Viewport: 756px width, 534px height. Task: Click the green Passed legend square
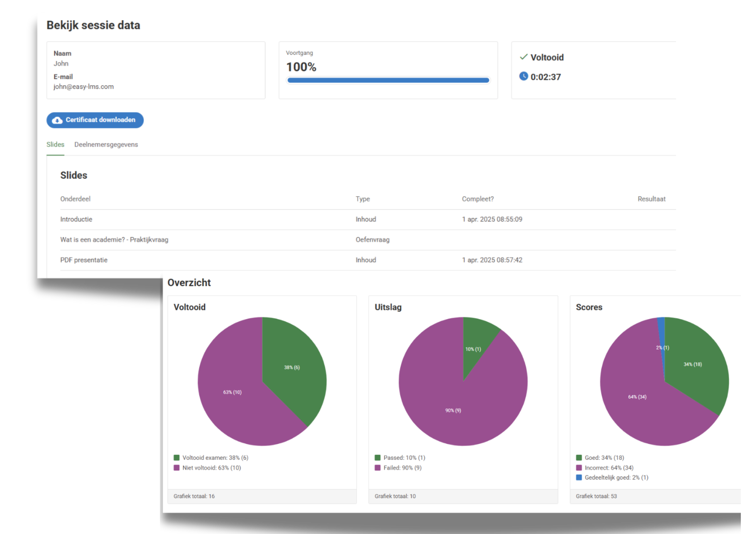(377, 458)
